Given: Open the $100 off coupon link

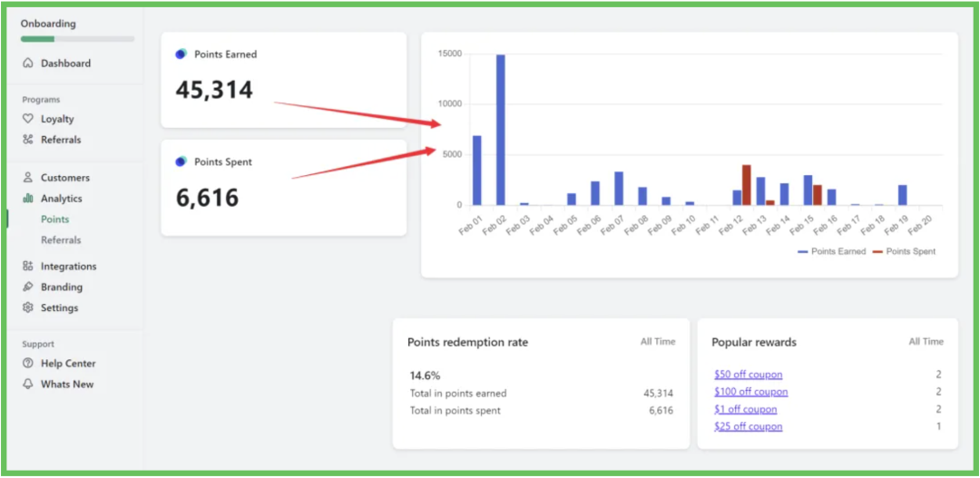Looking at the screenshot, I should (750, 392).
